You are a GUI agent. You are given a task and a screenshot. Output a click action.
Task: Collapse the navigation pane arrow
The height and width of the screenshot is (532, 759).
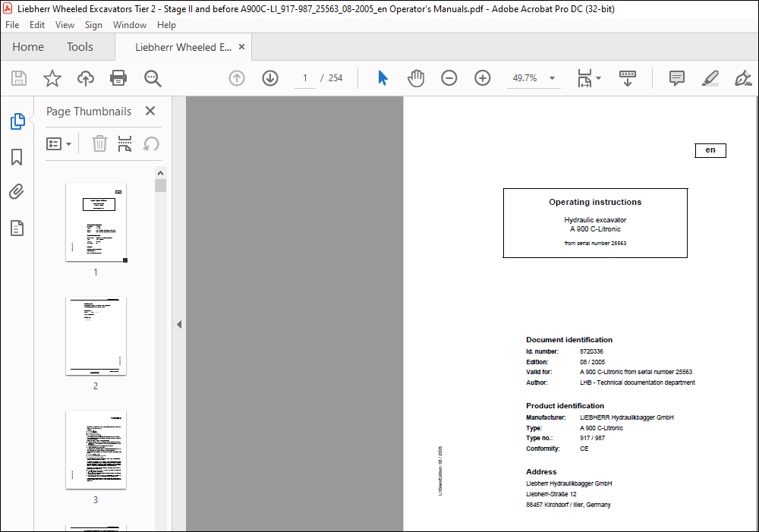pyautogui.click(x=179, y=324)
